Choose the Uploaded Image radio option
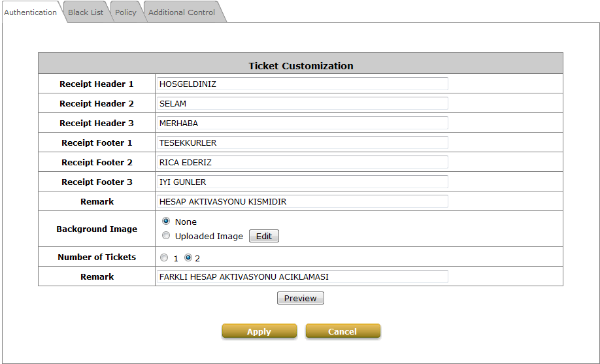The width and height of the screenshot is (600, 364). [166, 236]
